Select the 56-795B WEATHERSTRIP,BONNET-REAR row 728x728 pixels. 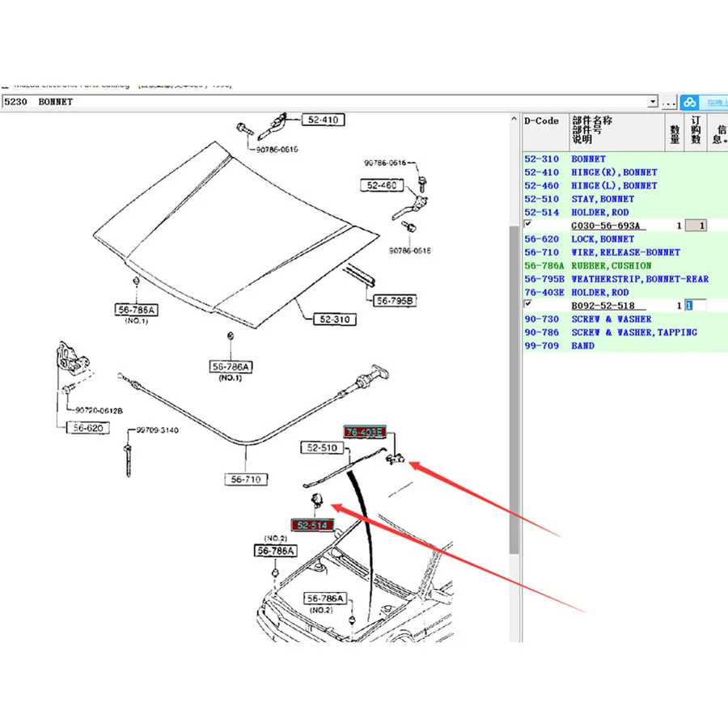pyautogui.click(x=625, y=279)
